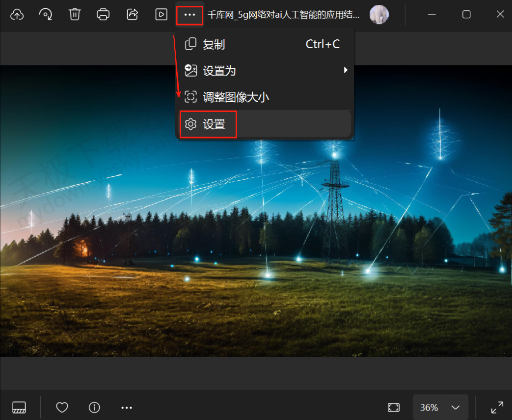Rotate the image with the rotate icon

coord(45,15)
